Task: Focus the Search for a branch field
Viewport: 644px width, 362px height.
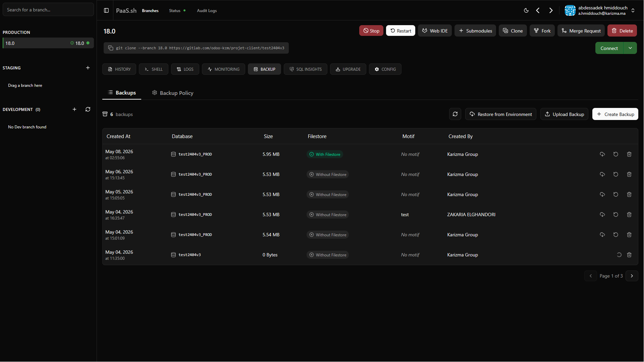Action: (x=48, y=10)
